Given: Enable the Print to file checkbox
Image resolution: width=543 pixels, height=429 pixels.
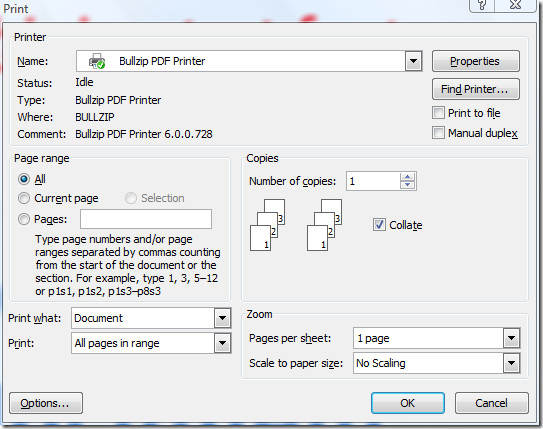Looking at the screenshot, I should pos(438,113).
